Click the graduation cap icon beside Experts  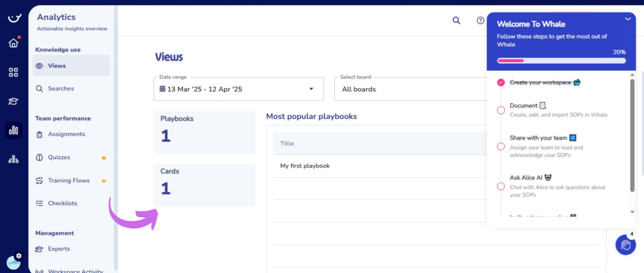coord(40,248)
